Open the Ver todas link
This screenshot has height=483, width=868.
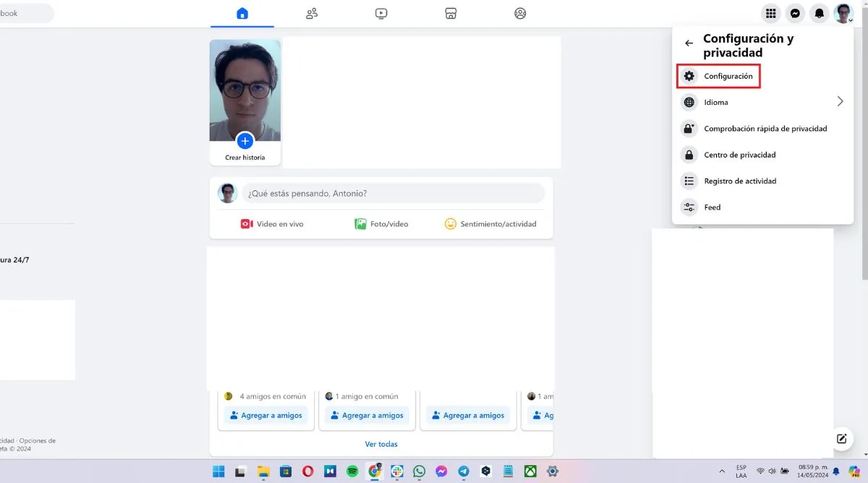click(x=381, y=443)
